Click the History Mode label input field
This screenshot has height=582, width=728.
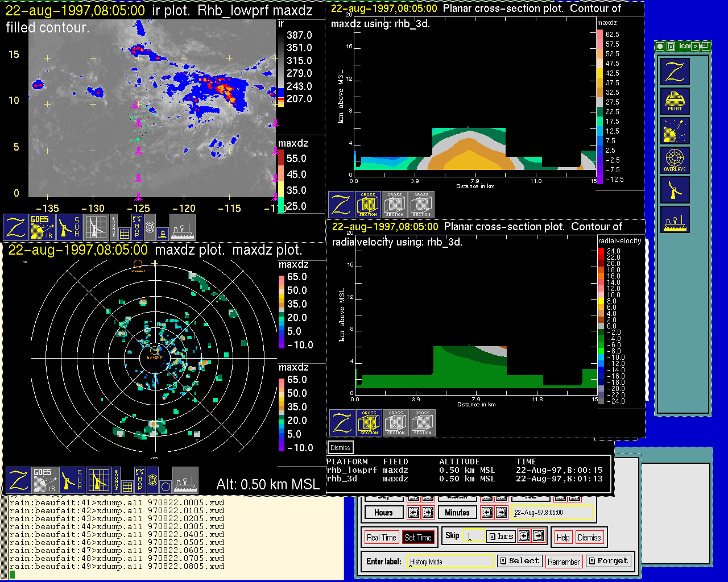click(x=451, y=562)
